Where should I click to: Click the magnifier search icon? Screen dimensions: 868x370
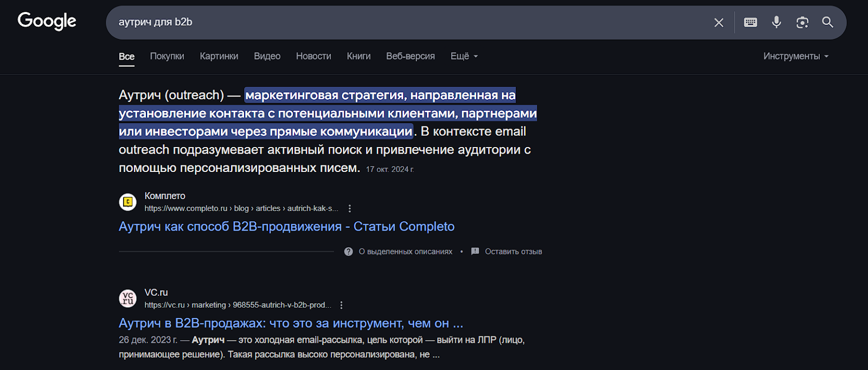828,22
